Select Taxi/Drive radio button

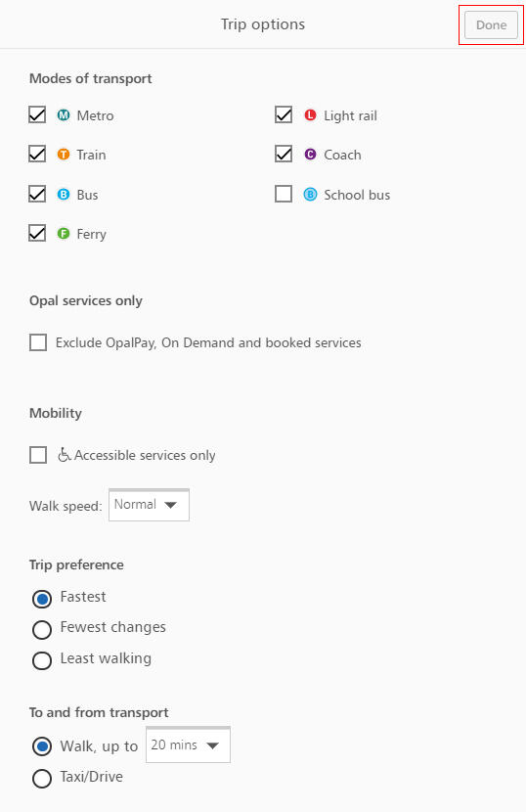(42, 779)
